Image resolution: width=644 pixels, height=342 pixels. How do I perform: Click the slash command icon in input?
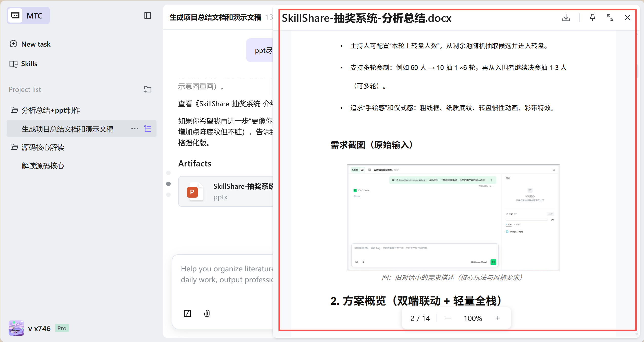click(x=187, y=313)
